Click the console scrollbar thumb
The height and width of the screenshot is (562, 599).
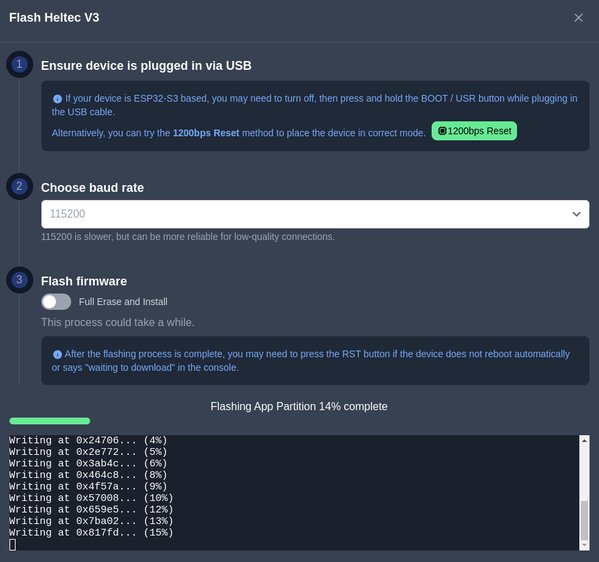pos(584,520)
